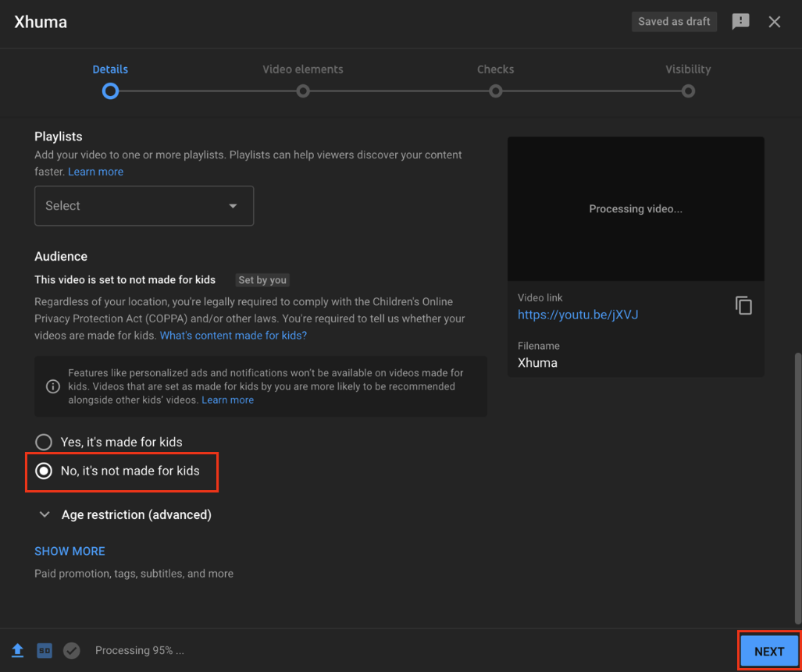
Task: Click the 'Set by you' badge
Action: 262,280
